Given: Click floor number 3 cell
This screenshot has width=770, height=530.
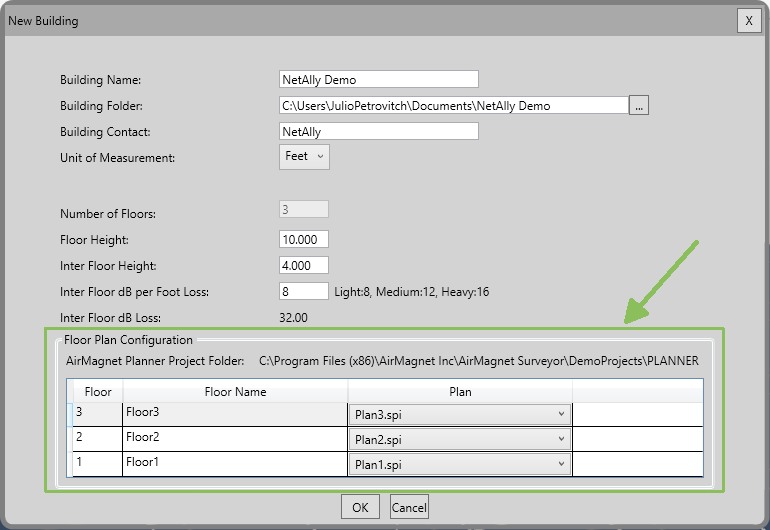Looking at the screenshot, I should click(x=97, y=414).
